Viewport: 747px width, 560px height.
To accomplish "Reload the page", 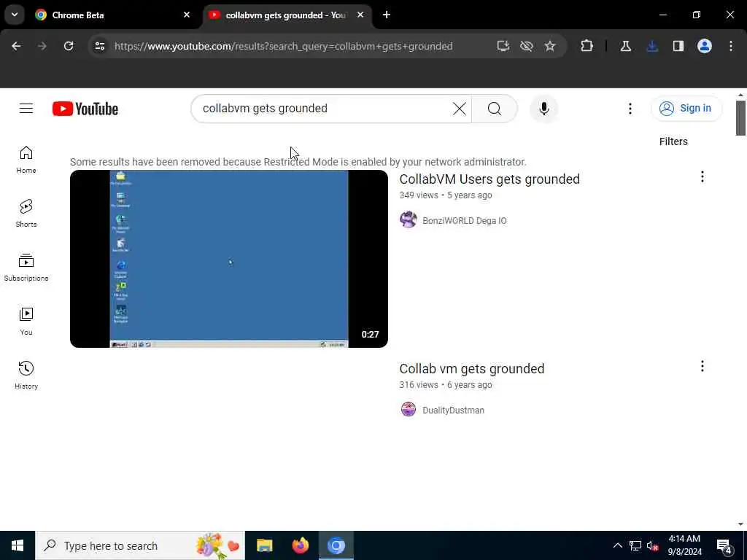I will 69,46.
